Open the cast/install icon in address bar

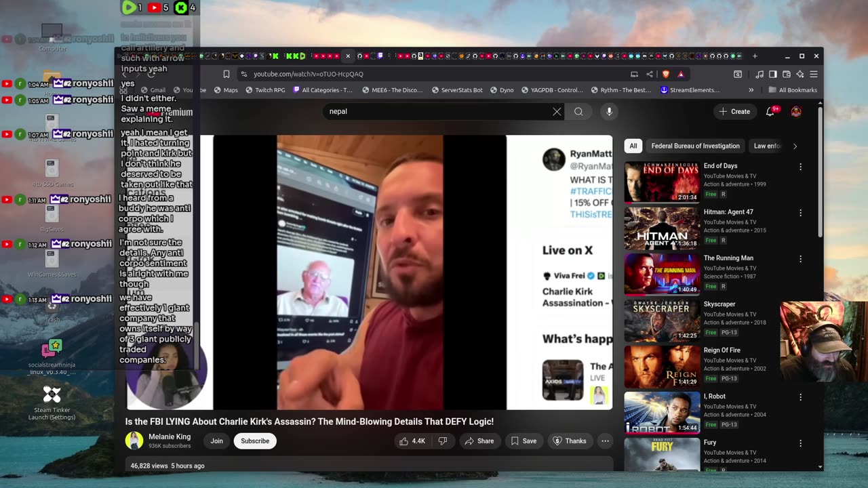pyautogui.click(x=634, y=74)
